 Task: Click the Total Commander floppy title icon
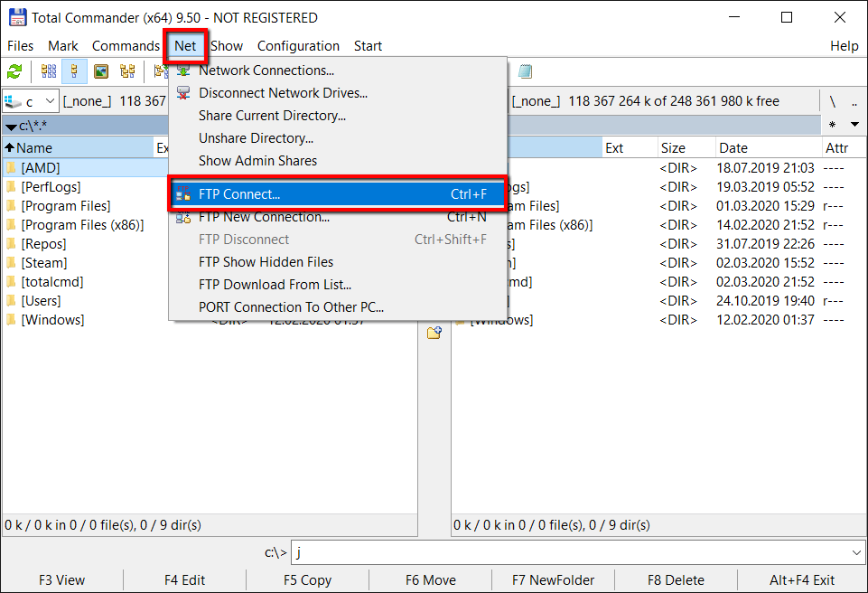coord(18,18)
